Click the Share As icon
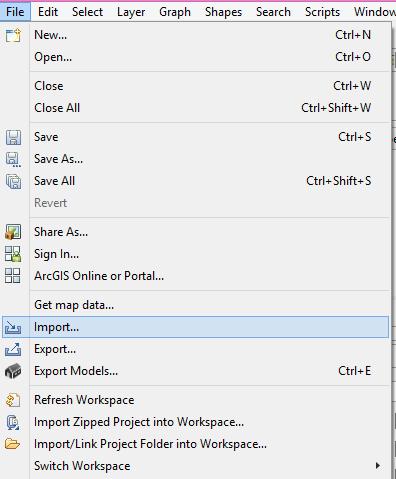The width and height of the screenshot is (396, 479). tap(13, 232)
